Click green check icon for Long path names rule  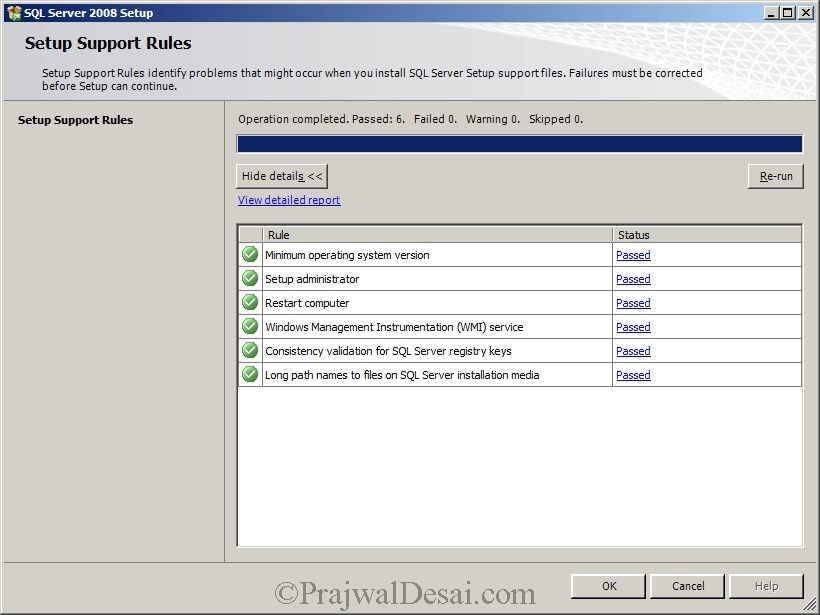click(250, 375)
